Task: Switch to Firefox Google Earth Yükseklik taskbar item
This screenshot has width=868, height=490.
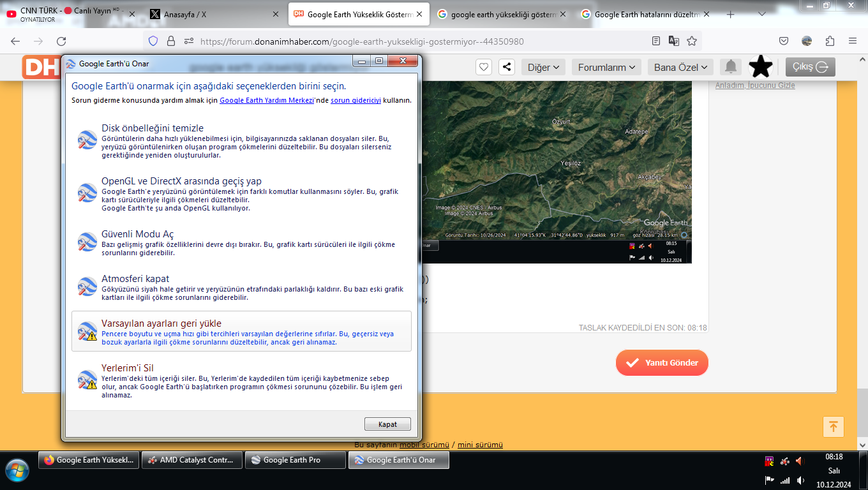Action: point(89,460)
